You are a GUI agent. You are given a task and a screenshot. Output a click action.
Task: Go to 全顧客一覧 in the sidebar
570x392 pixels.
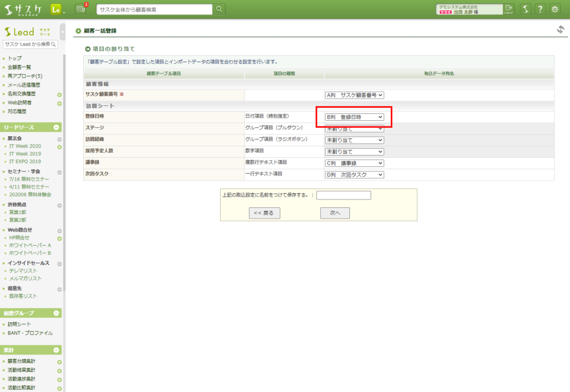[x=19, y=67]
